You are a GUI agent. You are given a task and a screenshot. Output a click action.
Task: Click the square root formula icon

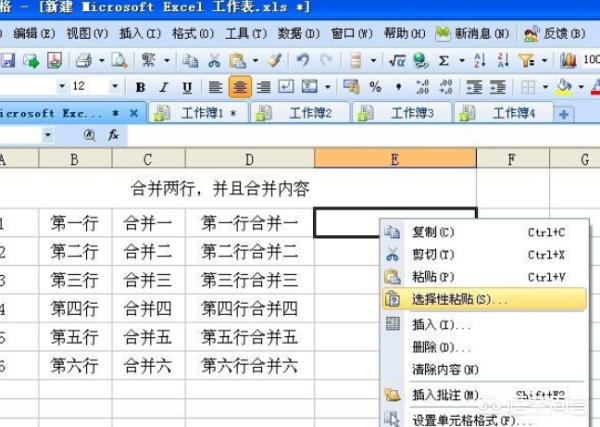[397, 60]
